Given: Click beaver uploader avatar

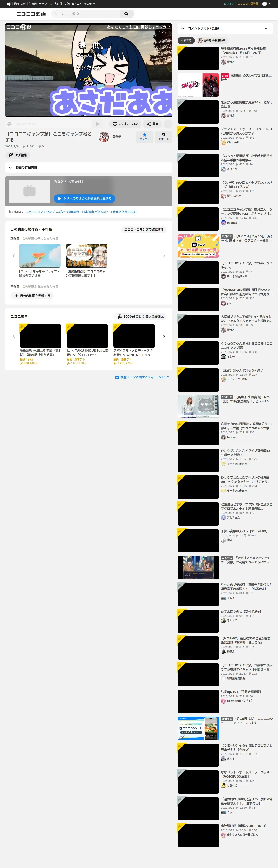Looking at the screenshot, I should pyautogui.click(x=223, y=437).
